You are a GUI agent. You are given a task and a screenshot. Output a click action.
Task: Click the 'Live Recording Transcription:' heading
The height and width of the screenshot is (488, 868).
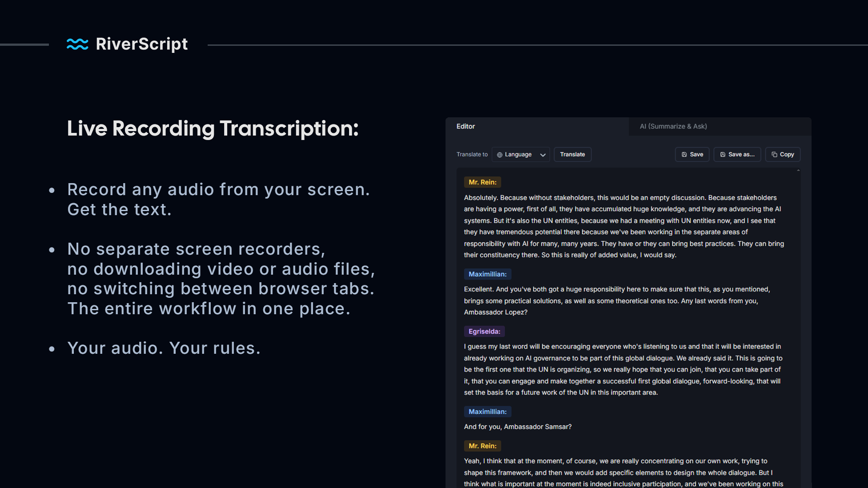213,128
